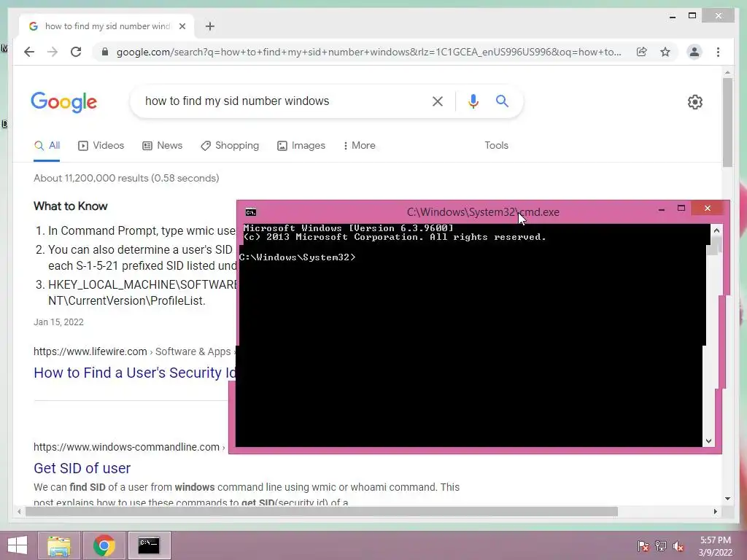Viewport: 747px width, 560px height.
Task: Maximize the Chrome window
Action: click(692, 16)
